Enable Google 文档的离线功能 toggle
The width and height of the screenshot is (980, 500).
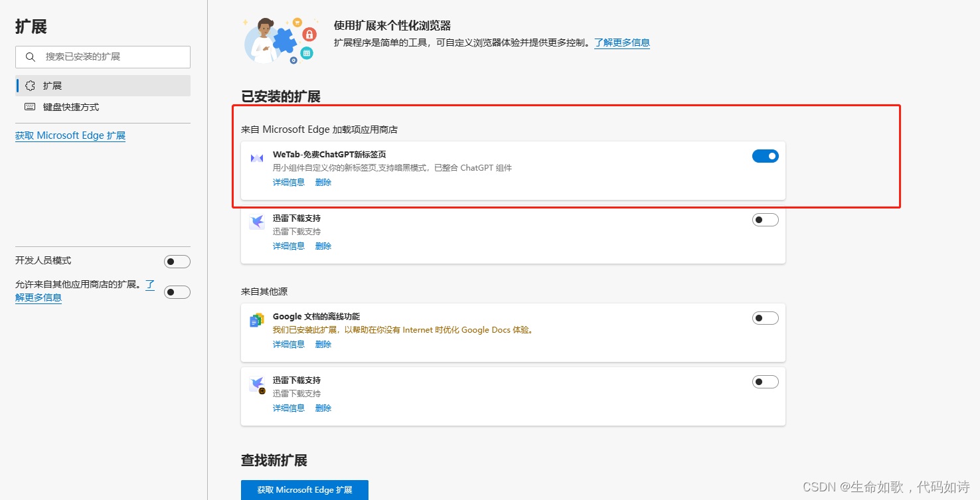pyautogui.click(x=765, y=318)
